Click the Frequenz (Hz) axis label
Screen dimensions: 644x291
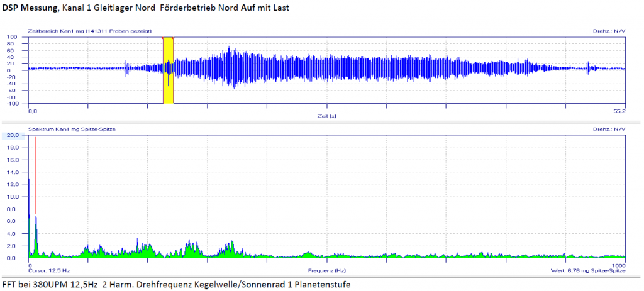[326, 270]
